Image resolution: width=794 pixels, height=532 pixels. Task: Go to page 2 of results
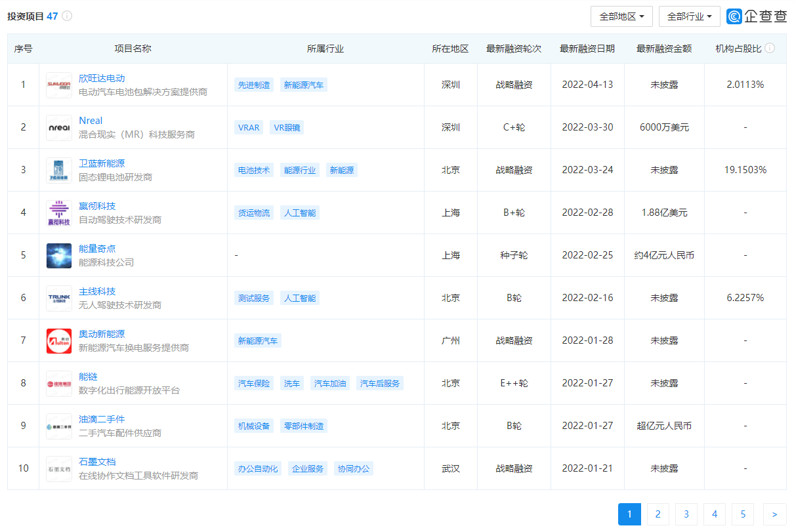coord(658,514)
